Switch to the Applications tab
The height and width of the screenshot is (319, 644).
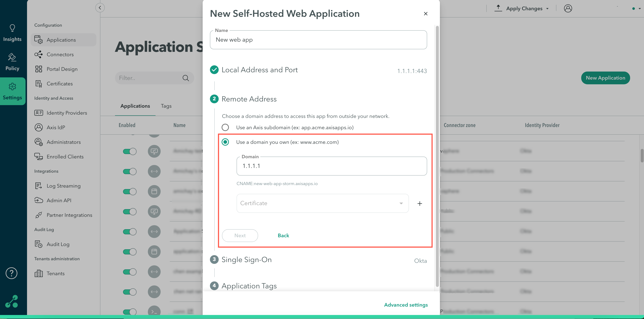click(x=135, y=106)
